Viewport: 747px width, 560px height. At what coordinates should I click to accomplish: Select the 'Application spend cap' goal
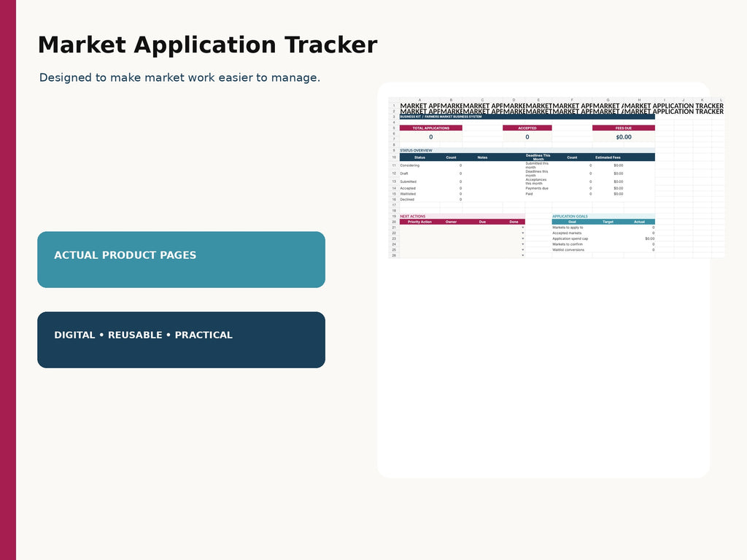coord(570,238)
